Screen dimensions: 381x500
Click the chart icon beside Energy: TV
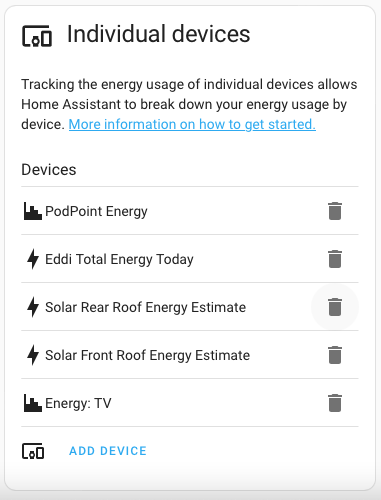pos(33,403)
